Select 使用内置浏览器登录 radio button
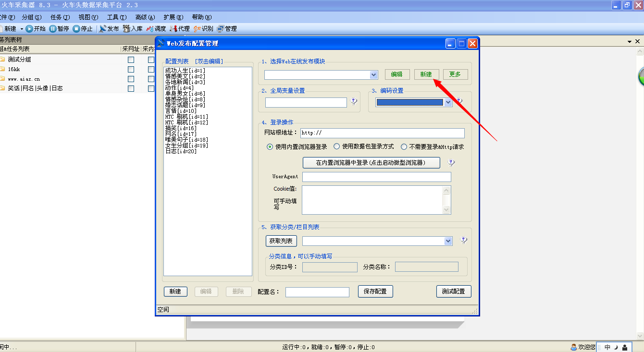644x352 pixels. (270, 146)
